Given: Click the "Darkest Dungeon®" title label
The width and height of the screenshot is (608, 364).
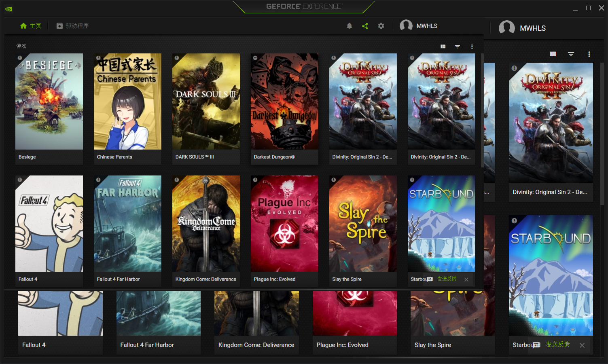Looking at the screenshot, I should tap(274, 157).
